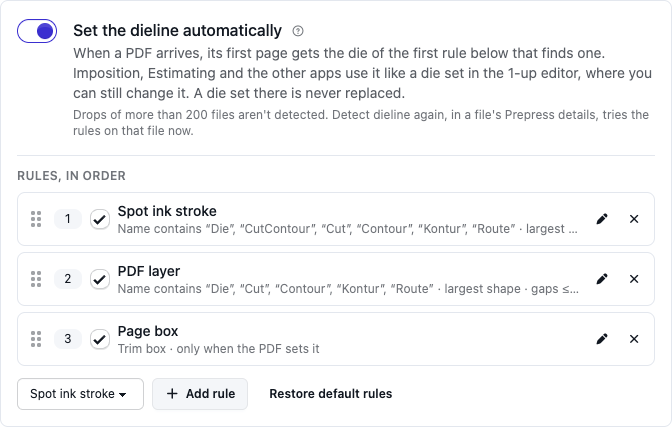Click the 'largest shape · gaps' description line
Image resolution: width=672 pixels, height=427 pixels.
[348, 289]
